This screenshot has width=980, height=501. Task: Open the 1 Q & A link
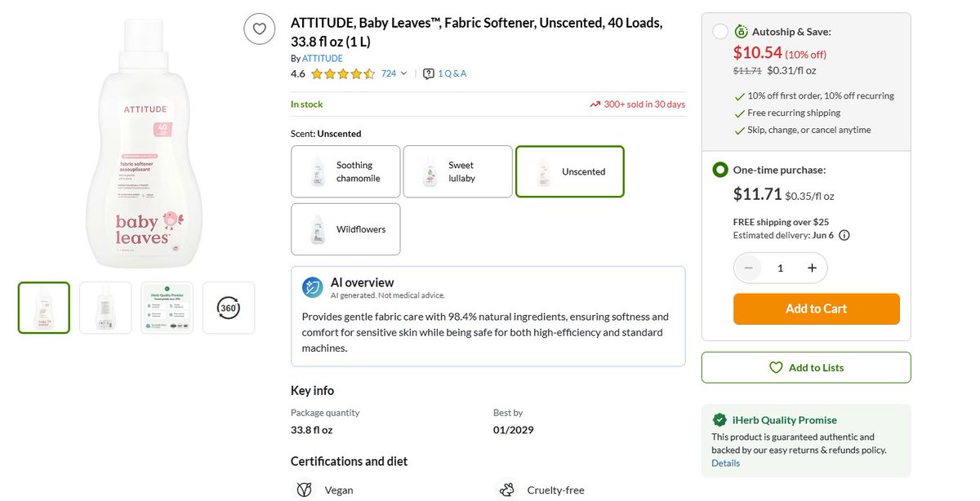[x=452, y=73]
